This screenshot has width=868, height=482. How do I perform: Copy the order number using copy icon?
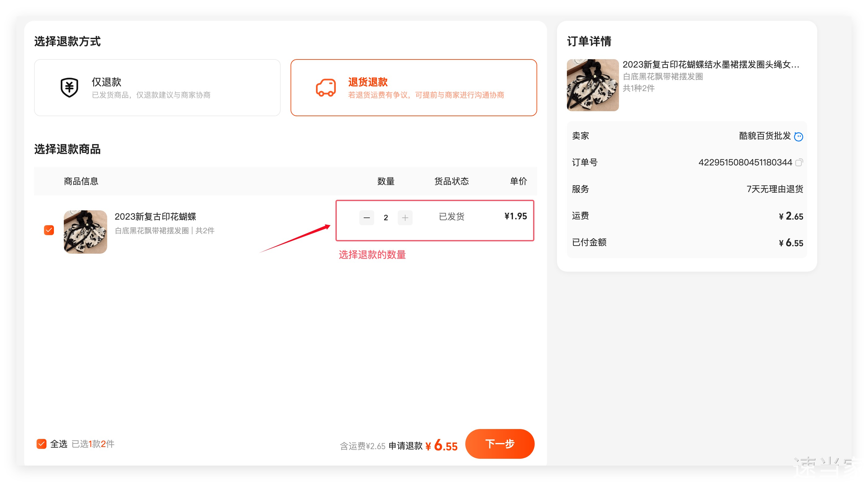(x=799, y=163)
